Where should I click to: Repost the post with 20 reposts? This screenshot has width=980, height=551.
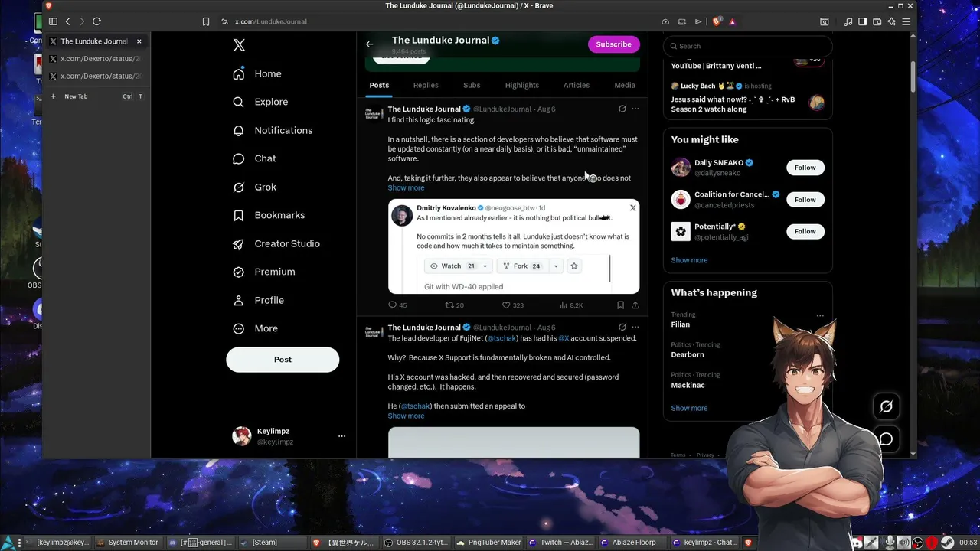point(455,305)
